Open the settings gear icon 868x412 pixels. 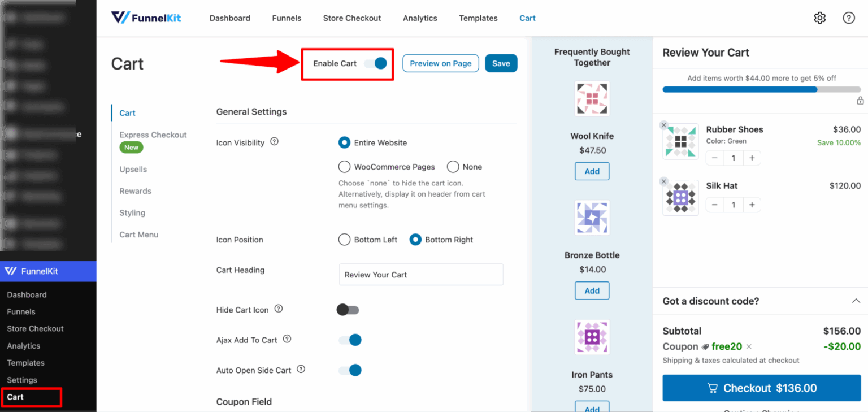click(x=819, y=18)
